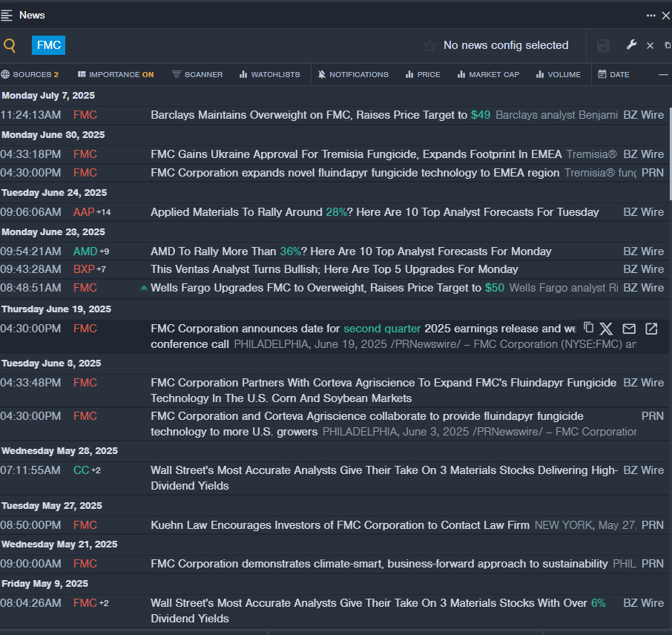
Task: Open FMC expands fluindapyr fungicide to EMEA headline
Action: point(355,173)
